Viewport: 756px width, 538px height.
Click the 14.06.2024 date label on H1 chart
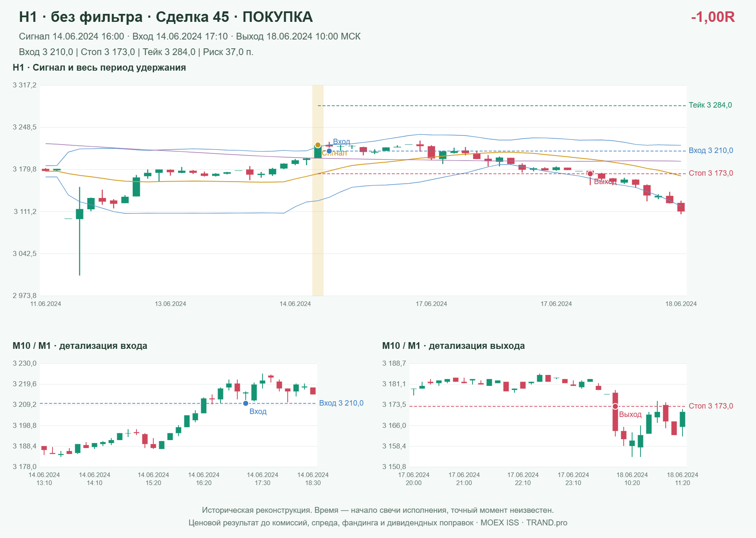pyautogui.click(x=295, y=304)
